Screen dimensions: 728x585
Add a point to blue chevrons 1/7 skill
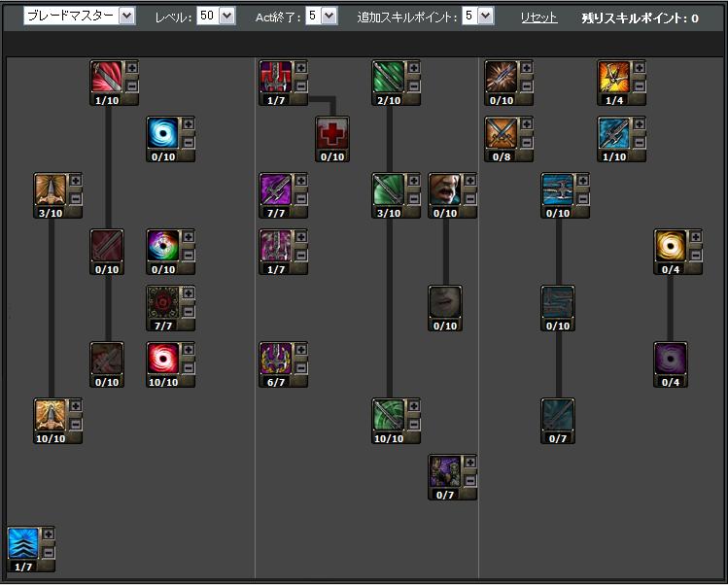(49, 533)
